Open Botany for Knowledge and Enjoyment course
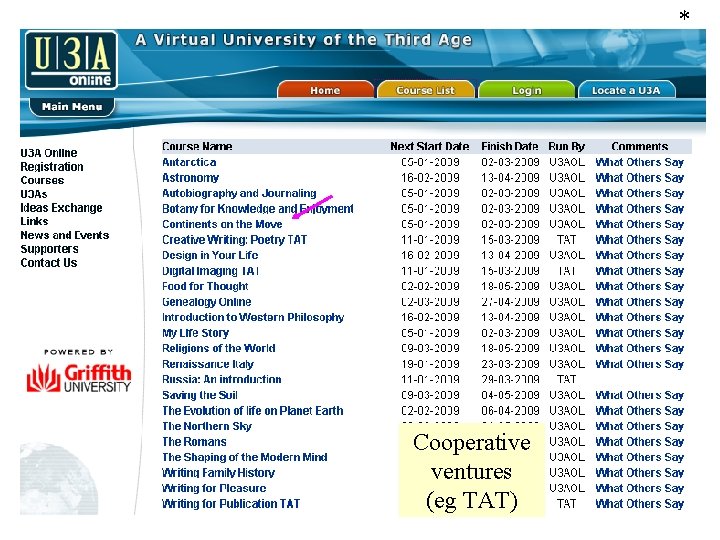 tap(258, 209)
